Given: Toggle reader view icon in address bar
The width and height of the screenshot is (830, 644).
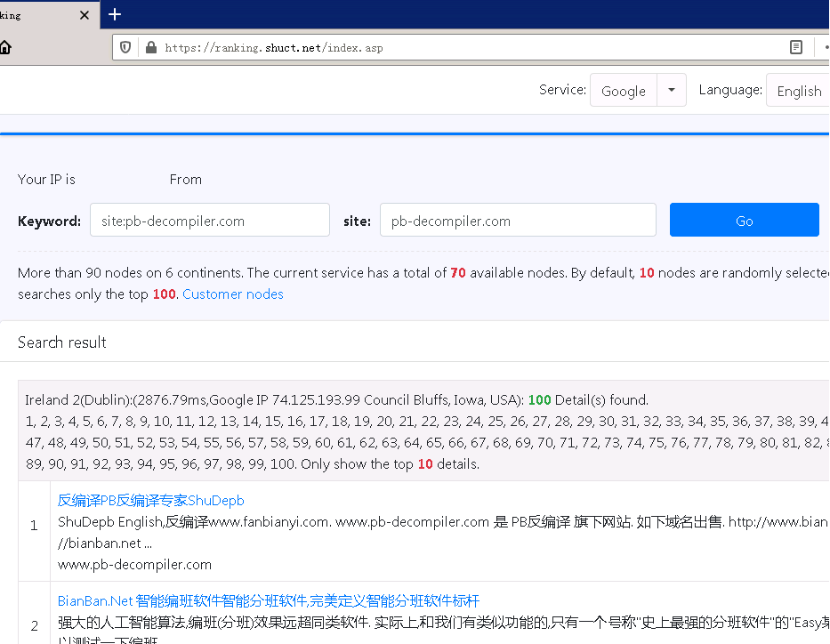Looking at the screenshot, I should [x=795, y=47].
